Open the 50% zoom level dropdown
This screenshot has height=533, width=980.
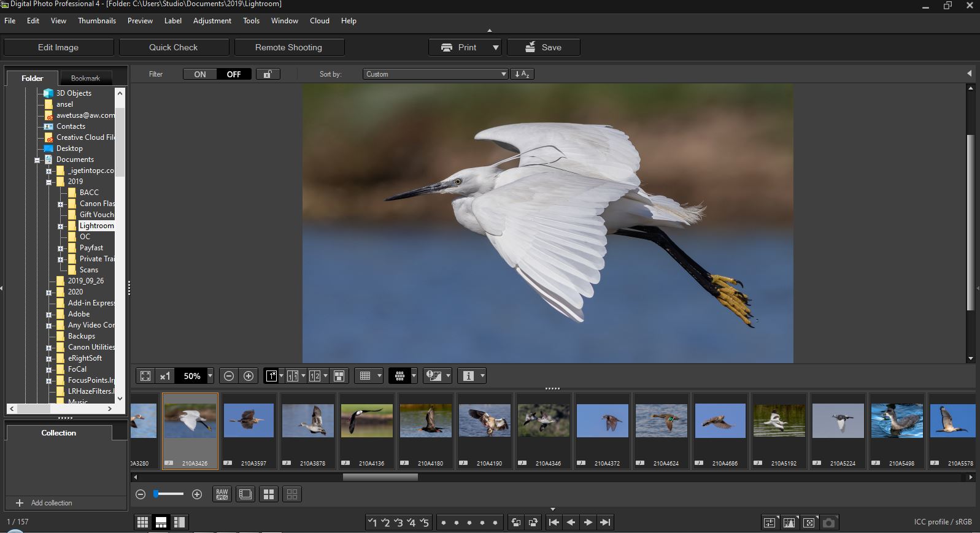tap(210, 376)
